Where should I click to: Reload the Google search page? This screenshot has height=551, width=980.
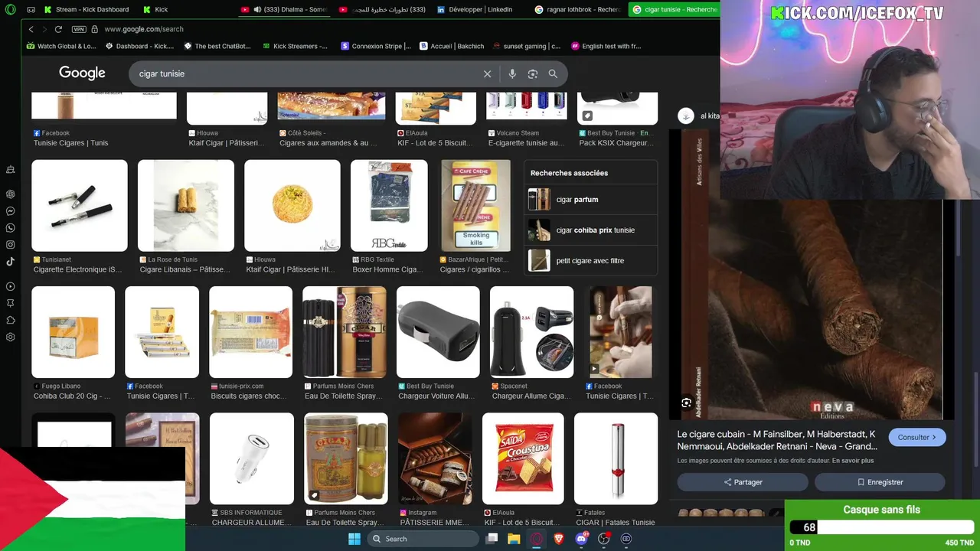(58, 29)
